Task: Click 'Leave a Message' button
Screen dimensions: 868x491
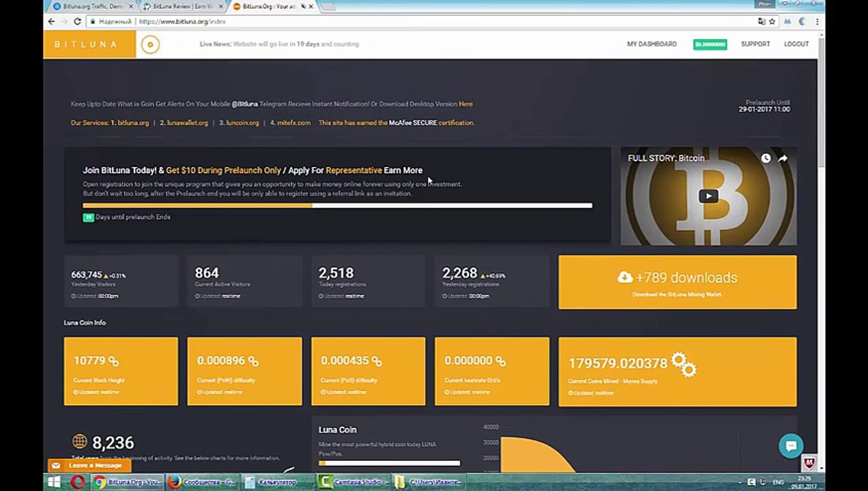Action: coord(89,465)
